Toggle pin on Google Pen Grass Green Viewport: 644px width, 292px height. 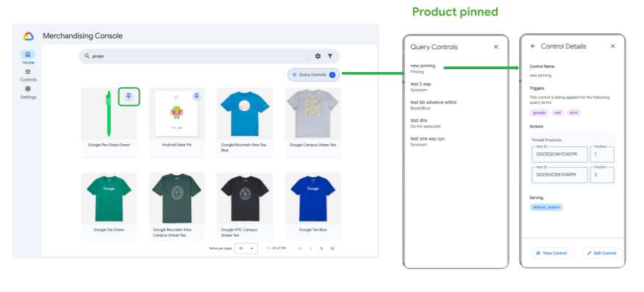point(129,96)
